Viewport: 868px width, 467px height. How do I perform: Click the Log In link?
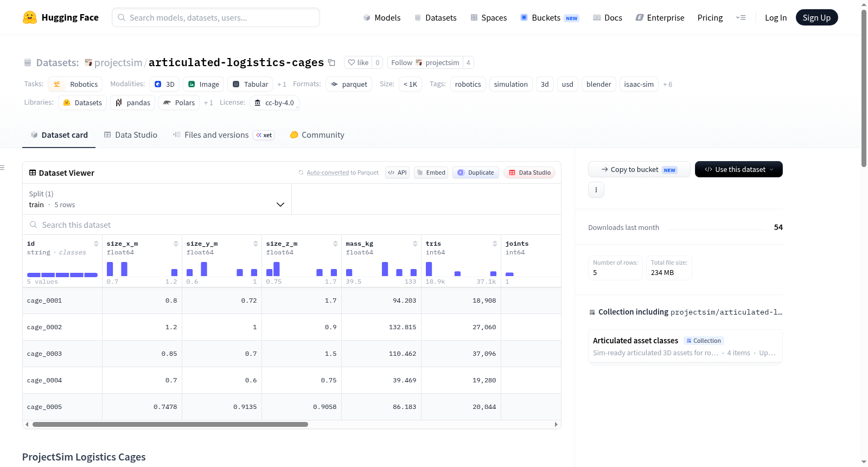(x=776, y=17)
